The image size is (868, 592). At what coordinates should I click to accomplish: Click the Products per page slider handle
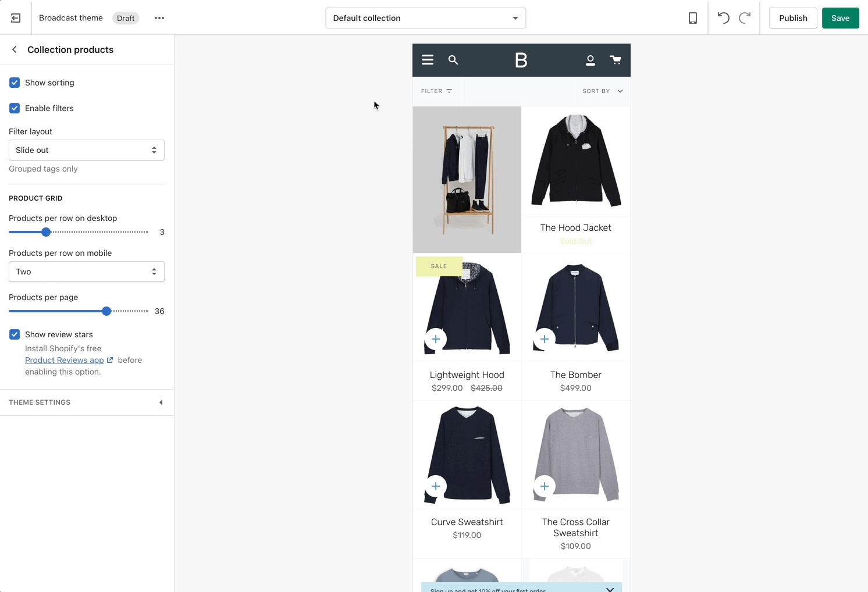point(106,311)
